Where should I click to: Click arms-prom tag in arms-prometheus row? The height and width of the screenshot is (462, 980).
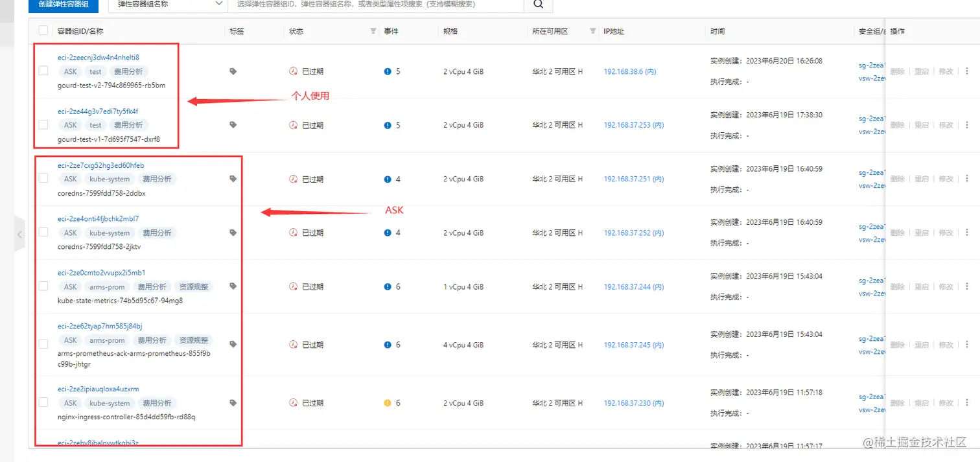tap(107, 340)
